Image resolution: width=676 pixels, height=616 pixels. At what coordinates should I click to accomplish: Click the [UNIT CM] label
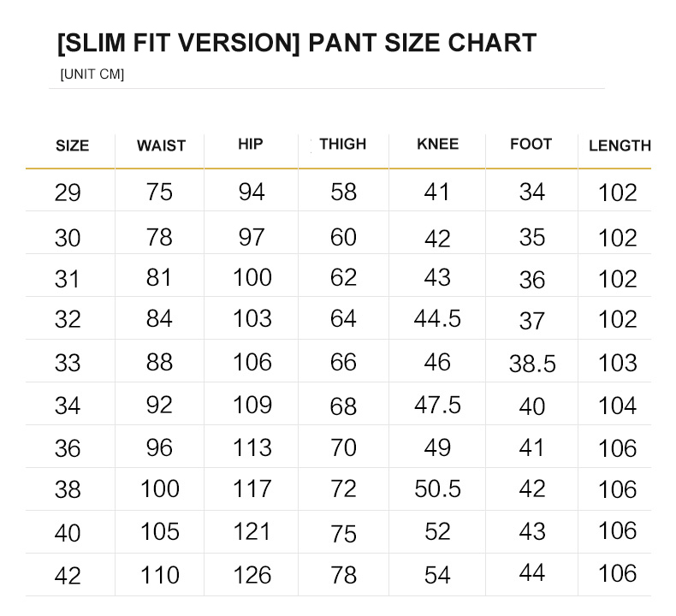[x=92, y=74]
